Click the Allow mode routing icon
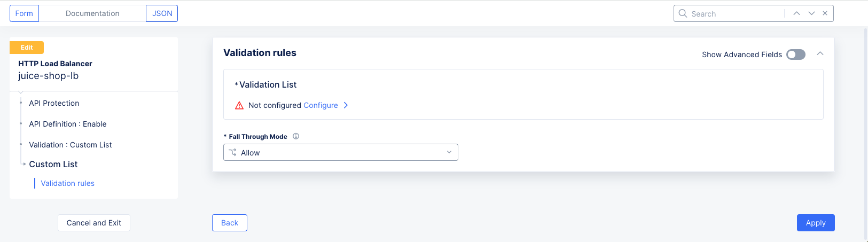Screen dimensions: 868x242 (x=233, y=153)
